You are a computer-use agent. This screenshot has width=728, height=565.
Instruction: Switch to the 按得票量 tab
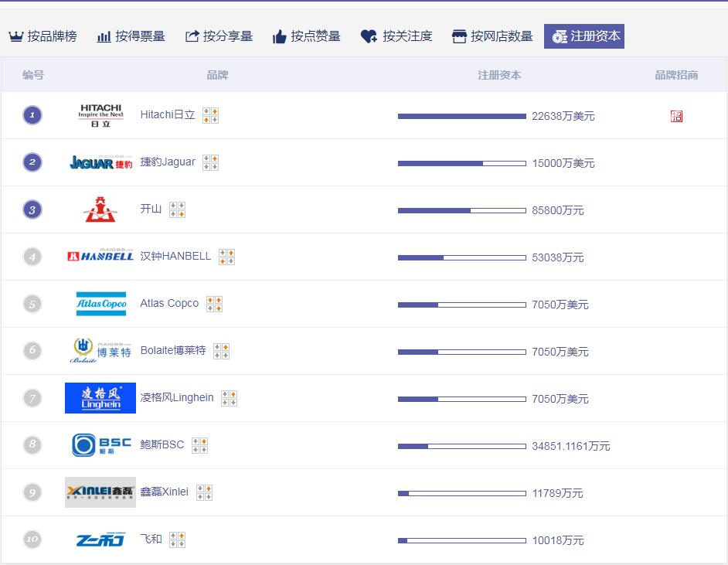[x=131, y=36]
